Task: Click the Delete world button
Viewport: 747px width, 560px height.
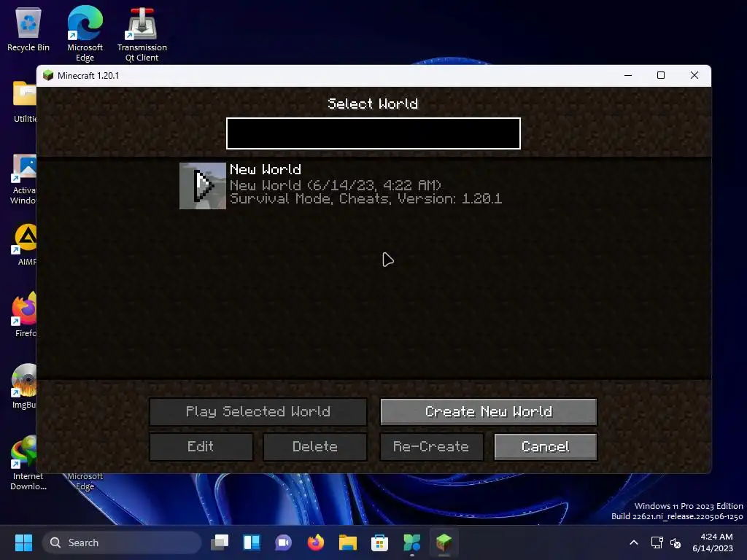Action: 315,447
